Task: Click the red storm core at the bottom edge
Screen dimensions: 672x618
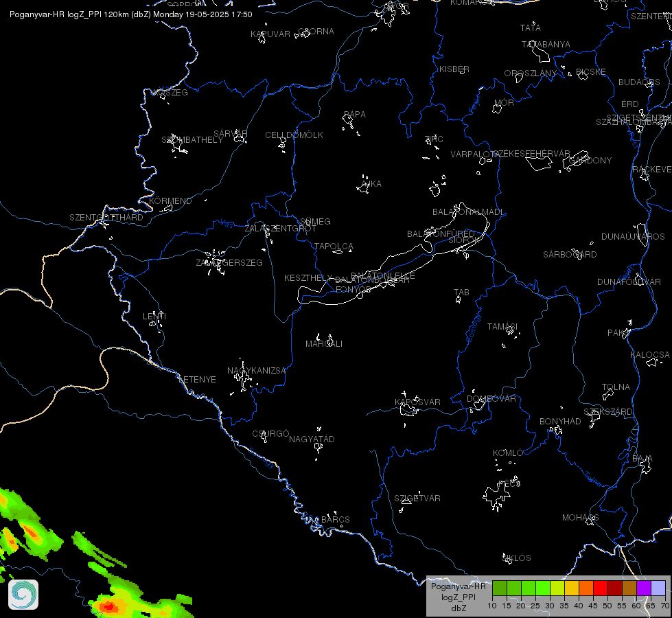Action: coord(108,607)
